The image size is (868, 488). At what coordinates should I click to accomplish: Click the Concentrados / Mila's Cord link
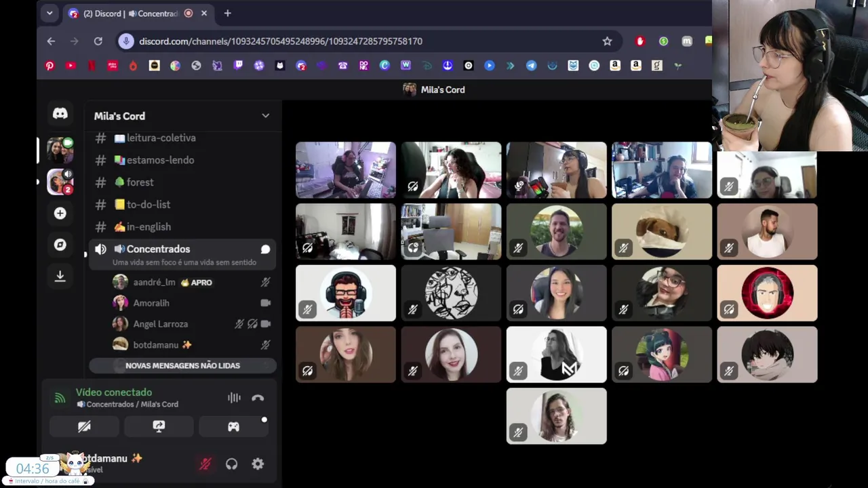click(127, 405)
